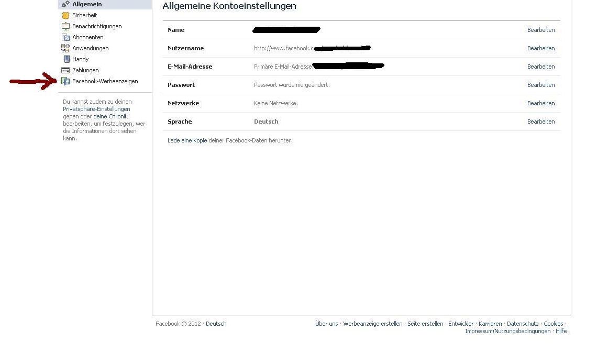Open Datenschutz link in the footer

[x=522, y=324]
